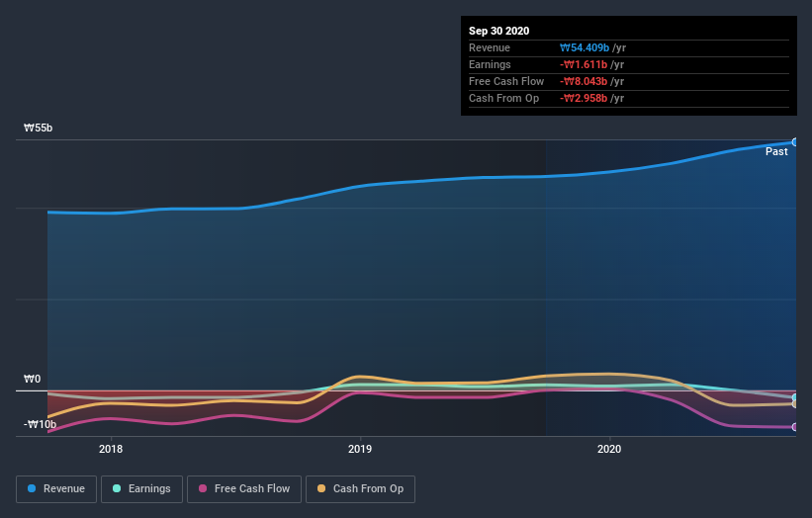Click the Free Cash Flow endpoint marker
Image resolution: width=812 pixels, height=518 pixels.
pos(795,427)
